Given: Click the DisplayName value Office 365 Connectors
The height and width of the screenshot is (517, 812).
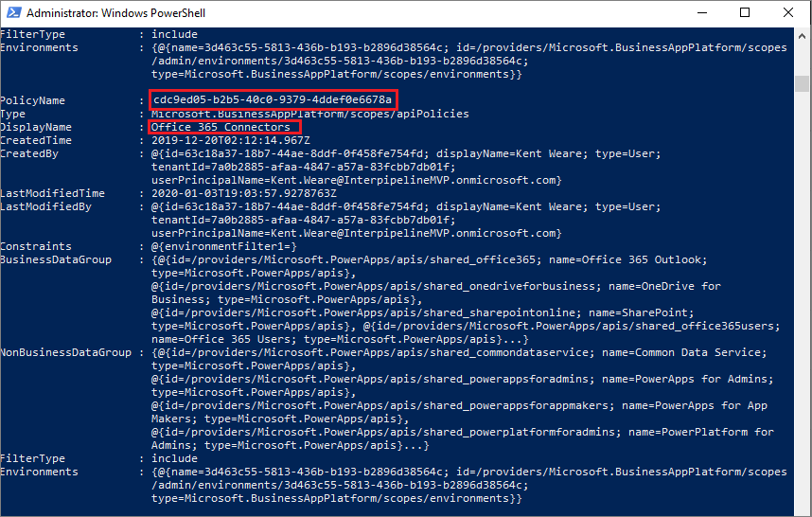Looking at the screenshot, I should click(x=221, y=127).
